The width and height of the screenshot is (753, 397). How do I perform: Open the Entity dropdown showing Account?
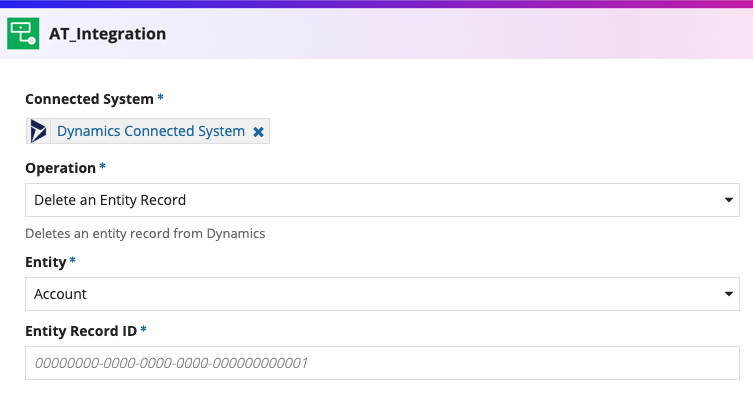pyautogui.click(x=382, y=294)
